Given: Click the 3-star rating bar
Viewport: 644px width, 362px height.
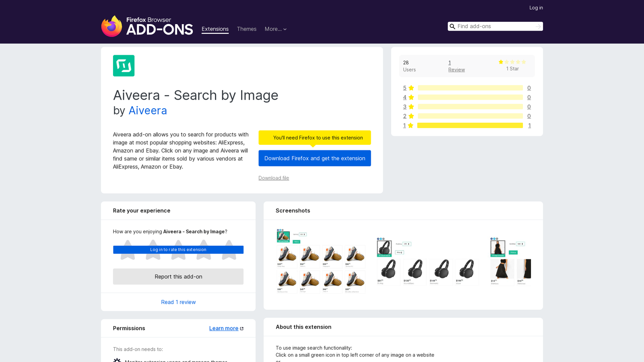Looking at the screenshot, I should coord(470,107).
